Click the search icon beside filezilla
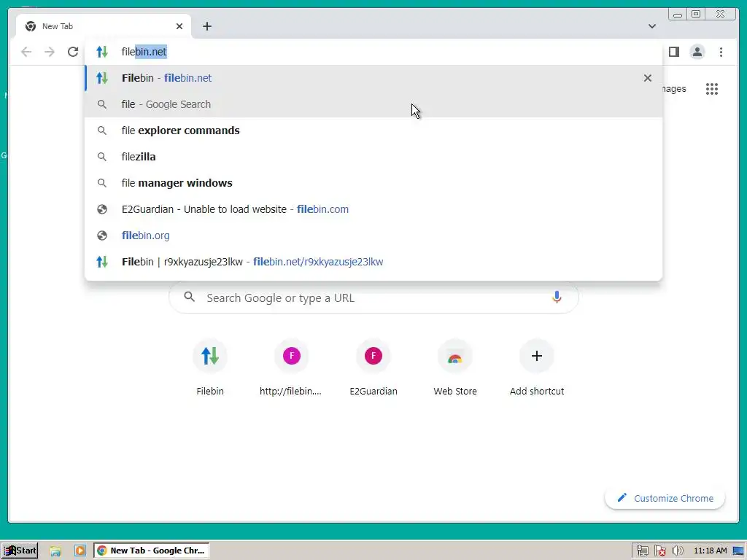 point(102,157)
